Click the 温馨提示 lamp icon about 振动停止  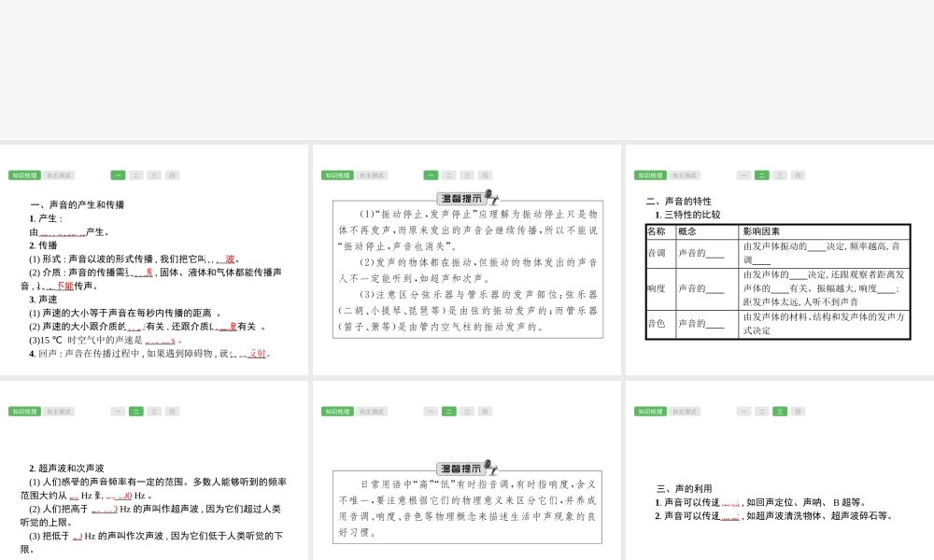tap(492, 197)
